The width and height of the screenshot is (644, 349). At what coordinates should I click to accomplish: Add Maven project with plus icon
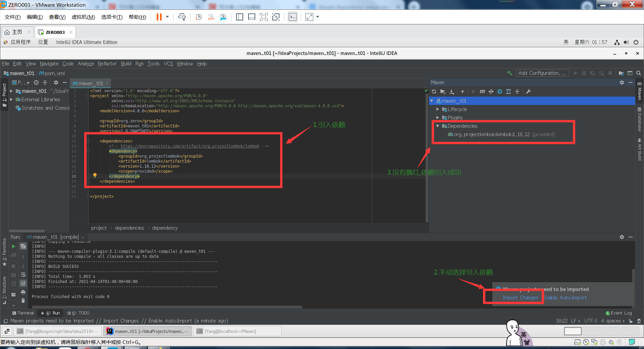[x=463, y=92]
